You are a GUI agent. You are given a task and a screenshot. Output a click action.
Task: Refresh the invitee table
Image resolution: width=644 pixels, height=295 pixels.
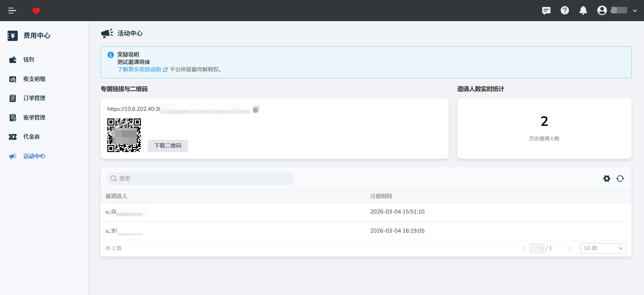(x=620, y=179)
